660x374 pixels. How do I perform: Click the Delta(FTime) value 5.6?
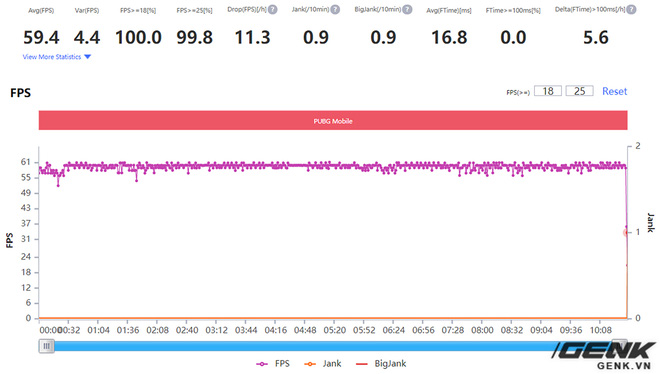596,37
